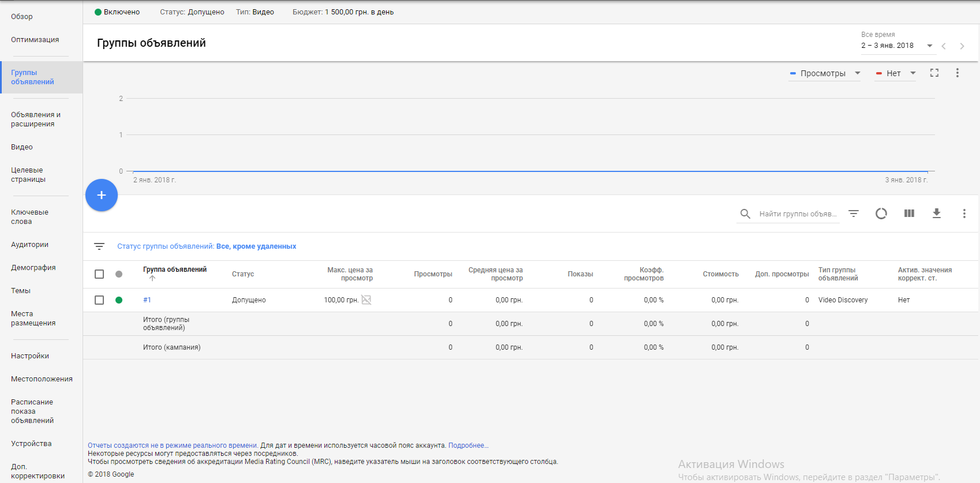This screenshot has height=483, width=980.
Task: Click the Допущено status cell for #1
Action: [249, 300]
